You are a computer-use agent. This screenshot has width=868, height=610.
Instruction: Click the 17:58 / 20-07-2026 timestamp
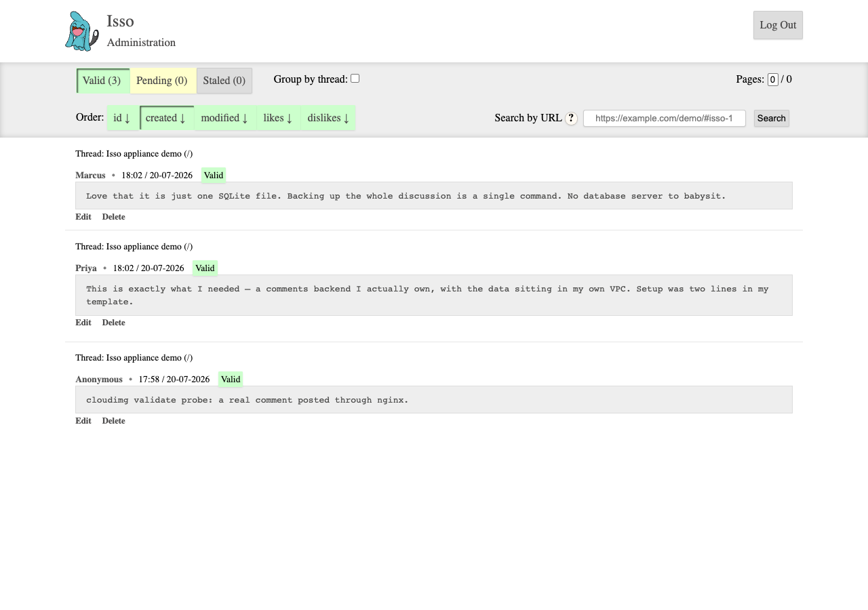click(x=174, y=380)
